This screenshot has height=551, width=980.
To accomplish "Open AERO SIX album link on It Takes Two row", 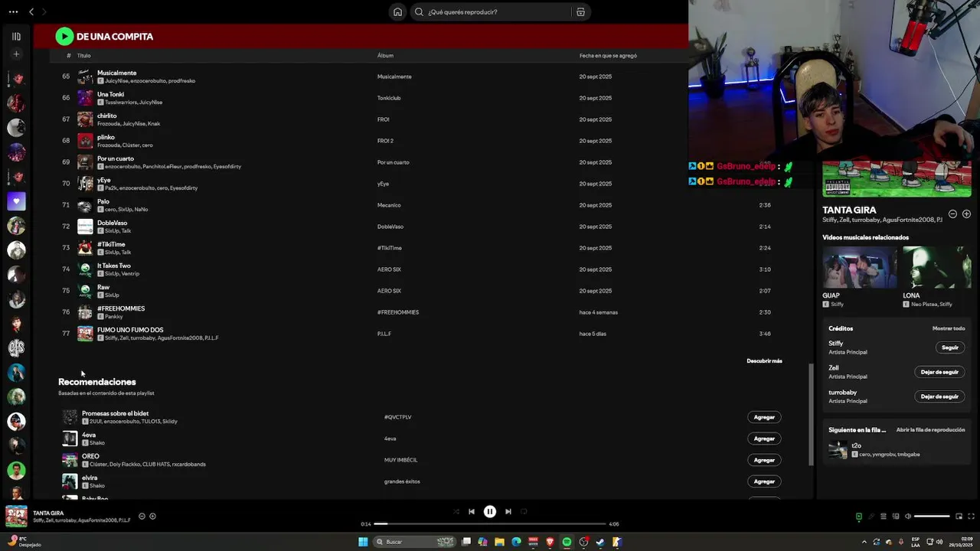I will pos(389,269).
